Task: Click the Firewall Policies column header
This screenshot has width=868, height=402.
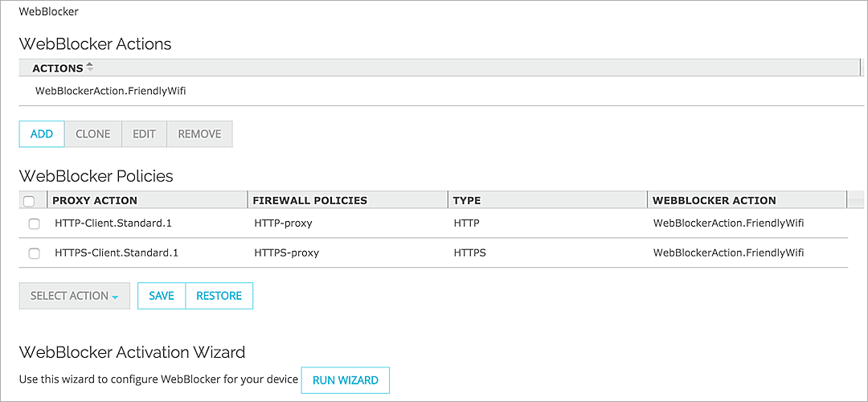Action: [309, 200]
